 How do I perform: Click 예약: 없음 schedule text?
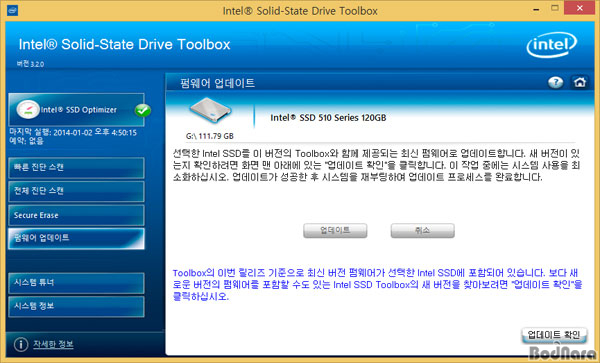[26, 141]
